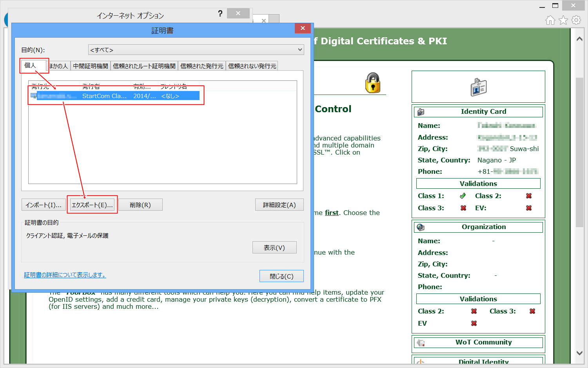Screen dimensions: 588x368
Task: Click the golden padlock icon
Action: [373, 83]
